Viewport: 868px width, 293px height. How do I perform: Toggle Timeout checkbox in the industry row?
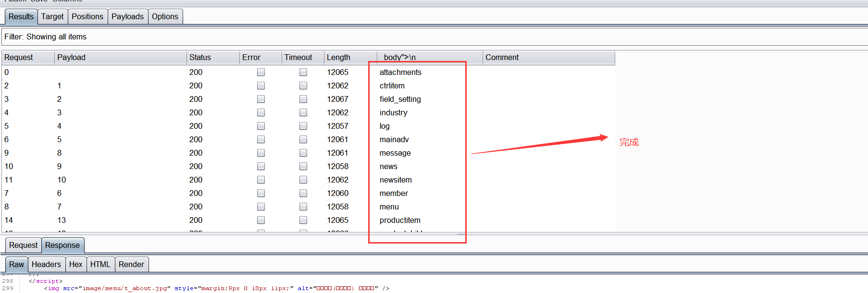click(303, 112)
